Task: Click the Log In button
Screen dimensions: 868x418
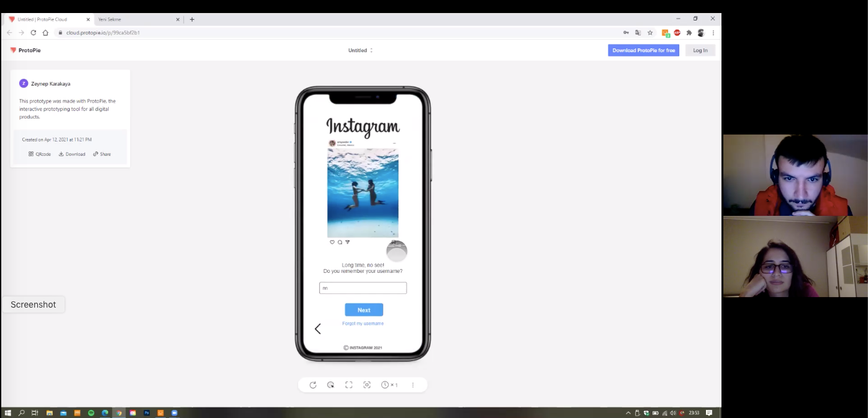Action: [x=700, y=50]
